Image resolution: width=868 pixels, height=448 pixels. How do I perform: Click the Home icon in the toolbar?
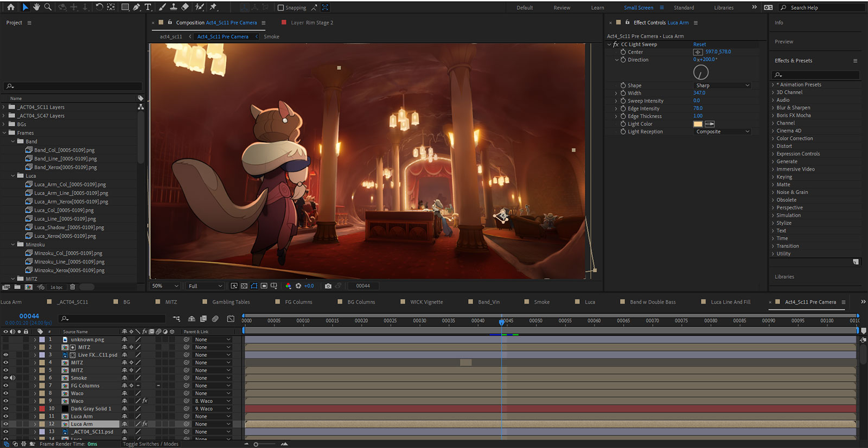10,7
